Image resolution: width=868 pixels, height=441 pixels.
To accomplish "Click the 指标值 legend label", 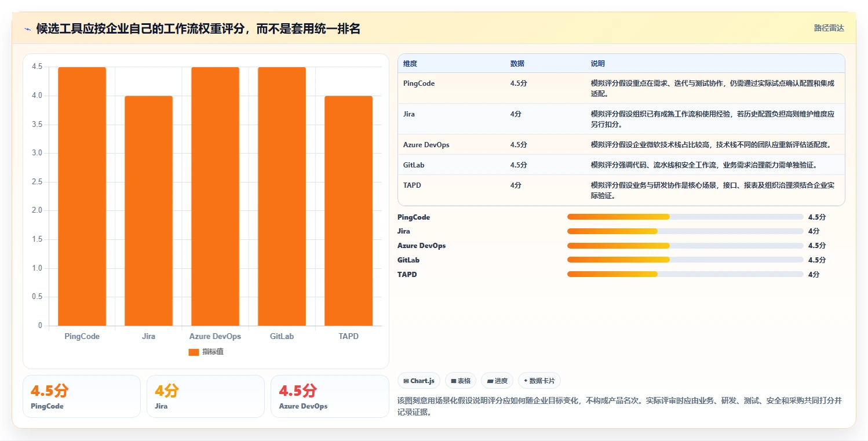I will (x=213, y=352).
